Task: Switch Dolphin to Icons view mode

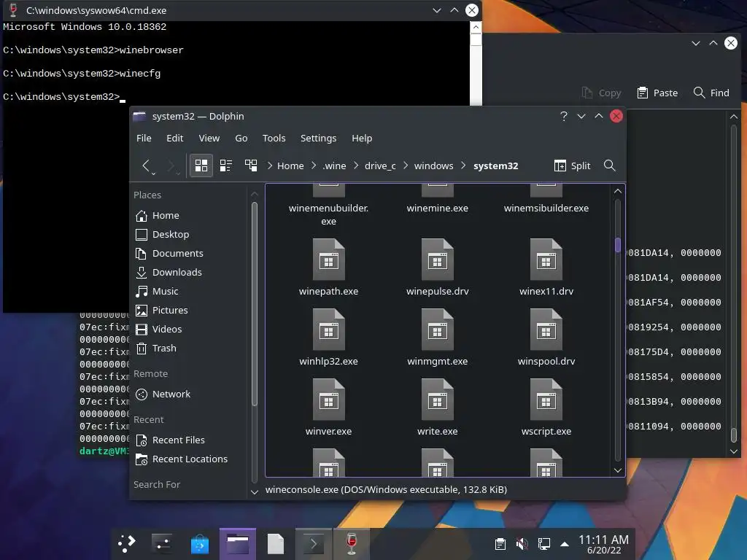Action: click(201, 166)
